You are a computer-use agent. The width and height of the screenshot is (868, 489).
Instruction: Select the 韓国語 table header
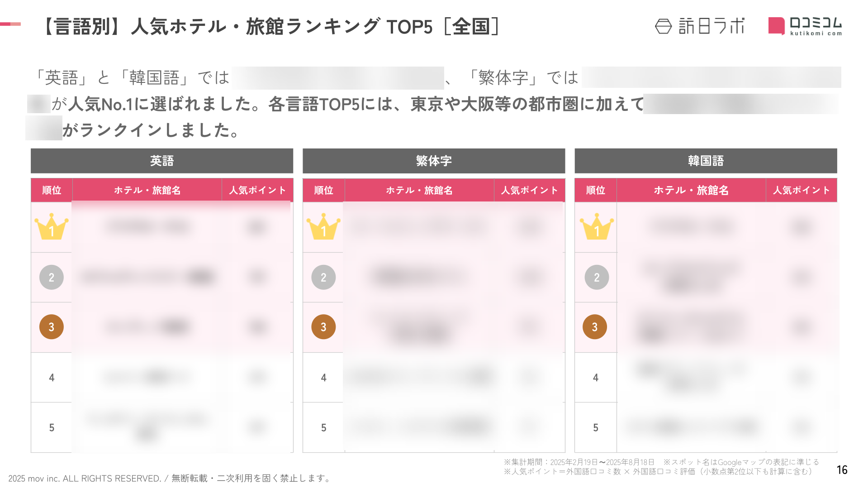tap(706, 161)
